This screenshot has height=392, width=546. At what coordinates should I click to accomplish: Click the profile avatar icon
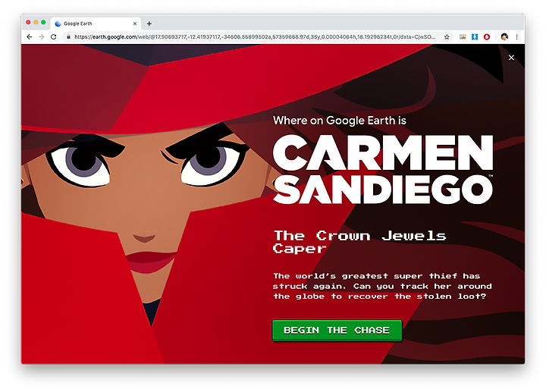tap(504, 37)
